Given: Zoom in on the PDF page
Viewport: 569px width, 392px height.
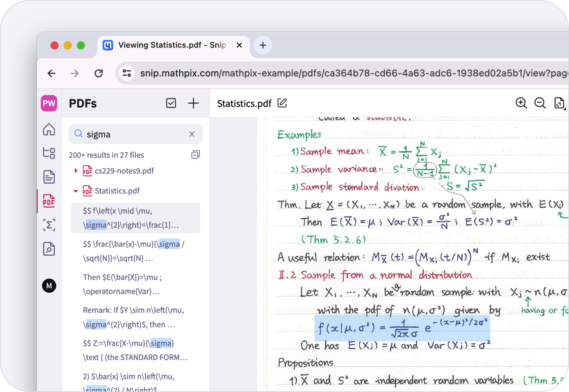Looking at the screenshot, I should [x=521, y=103].
